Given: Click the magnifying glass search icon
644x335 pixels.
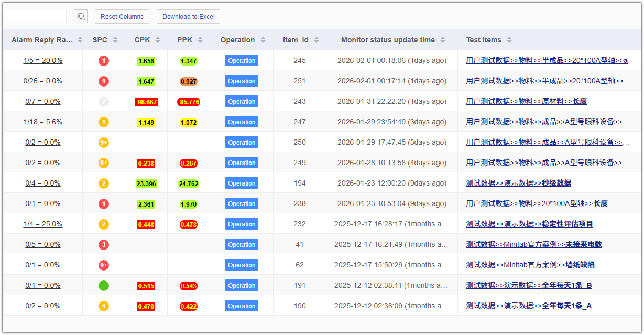Looking at the screenshot, I should click(x=80, y=16).
